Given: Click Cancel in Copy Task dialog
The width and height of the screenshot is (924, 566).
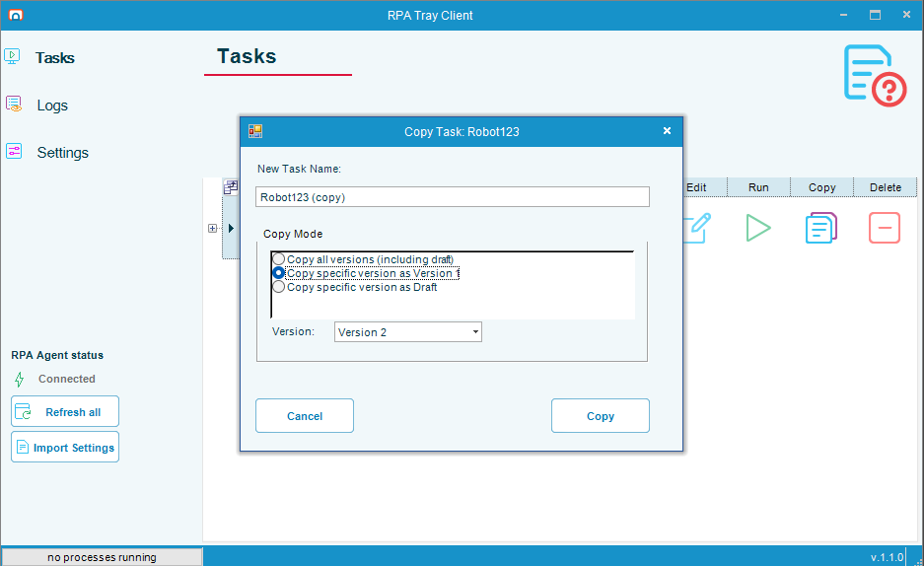Looking at the screenshot, I should (305, 416).
